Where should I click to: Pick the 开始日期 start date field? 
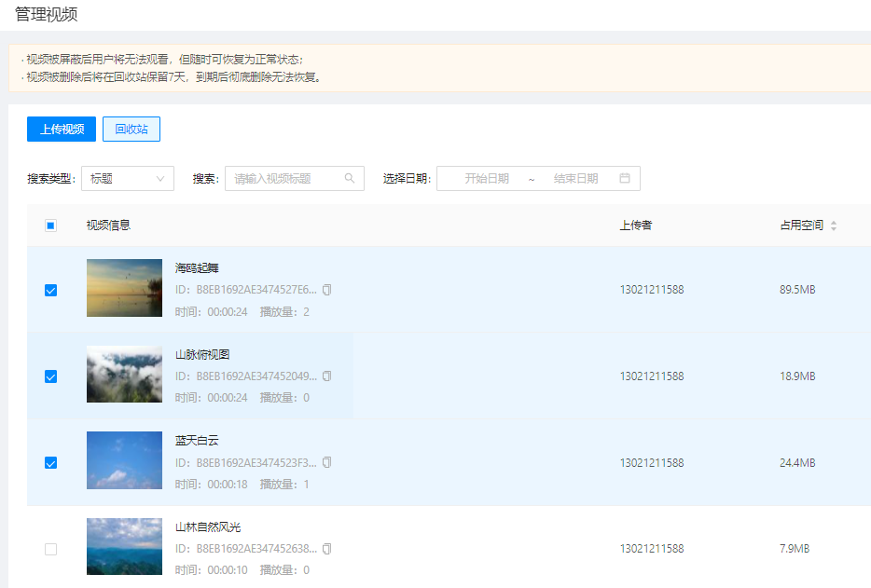(x=487, y=179)
